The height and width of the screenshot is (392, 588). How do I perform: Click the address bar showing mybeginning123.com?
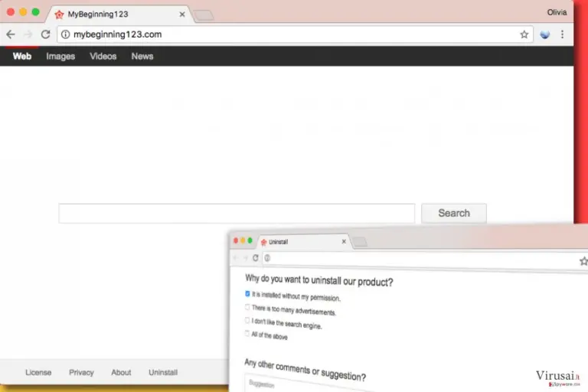click(x=295, y=34)
